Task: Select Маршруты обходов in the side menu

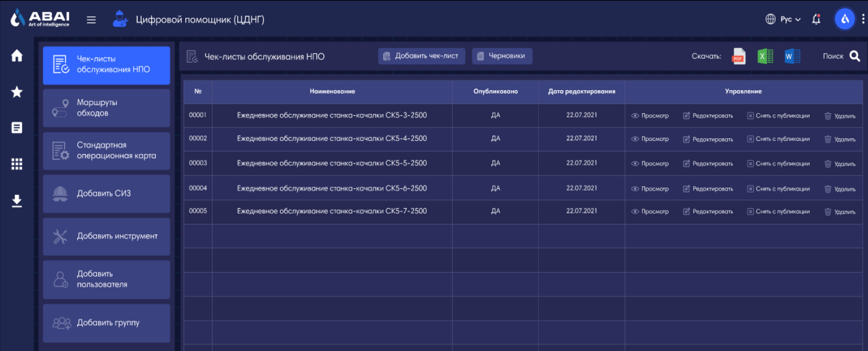Action: pyautogui.click(x=106, y=108)
